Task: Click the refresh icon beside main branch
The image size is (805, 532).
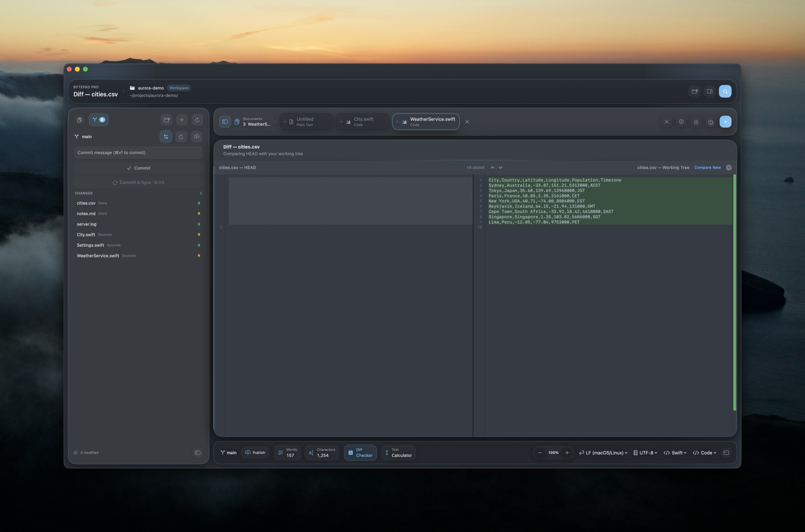Action: pyautogui.click(x=181, y=136)
